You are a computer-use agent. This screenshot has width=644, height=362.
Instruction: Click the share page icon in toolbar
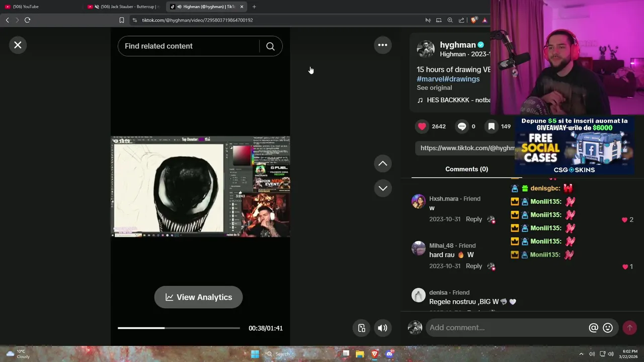pyautogui.click(x=461, y=20)
